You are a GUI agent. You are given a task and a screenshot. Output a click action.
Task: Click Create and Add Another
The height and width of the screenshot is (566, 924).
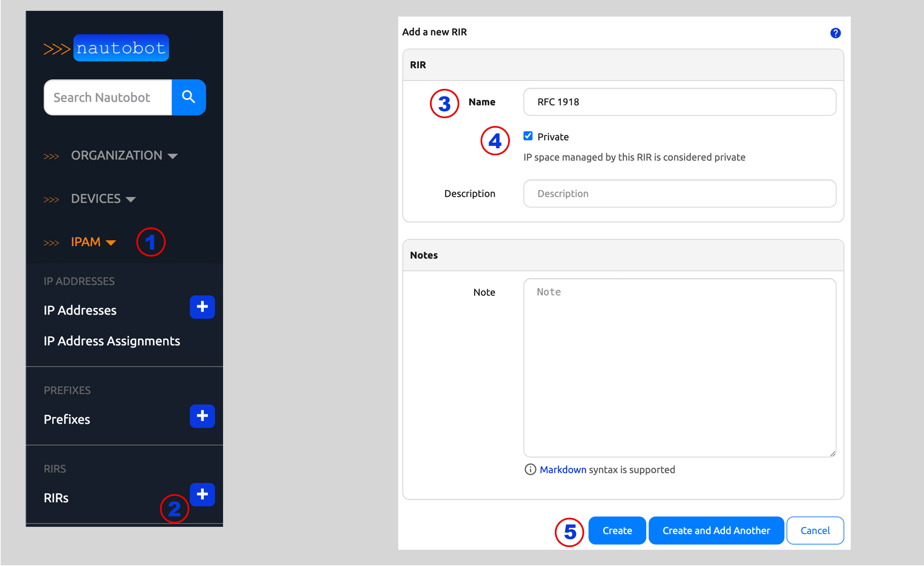click(715, 530)
